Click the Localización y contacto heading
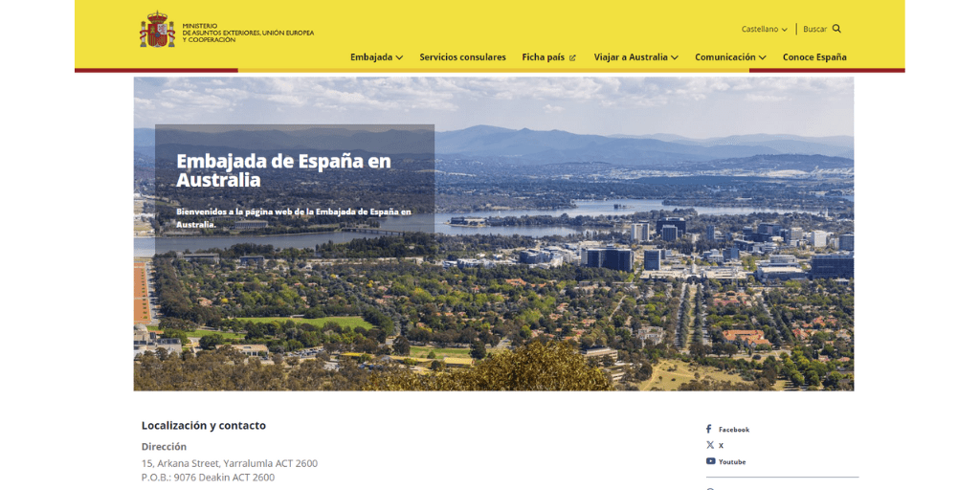Viewport: 980px width, 490px height. click(204, 426)
